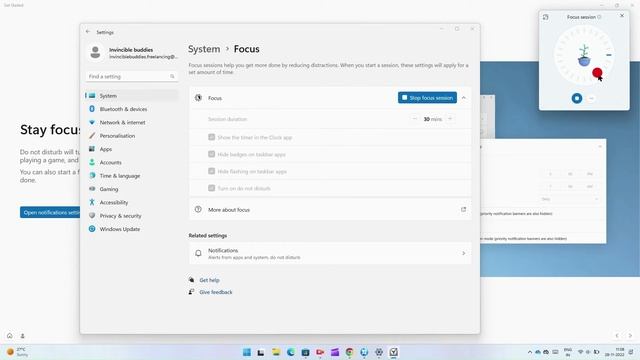Image resolution: width=640 pixels, height=360 pixels.
Task: Click the bell icon in Notifications row
Action: [198, 253]
